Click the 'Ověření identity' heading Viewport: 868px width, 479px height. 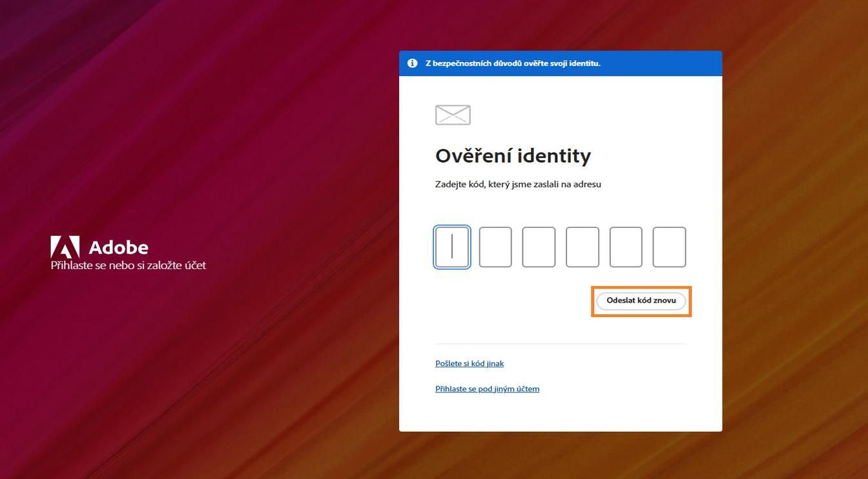[x=513, y=155]
